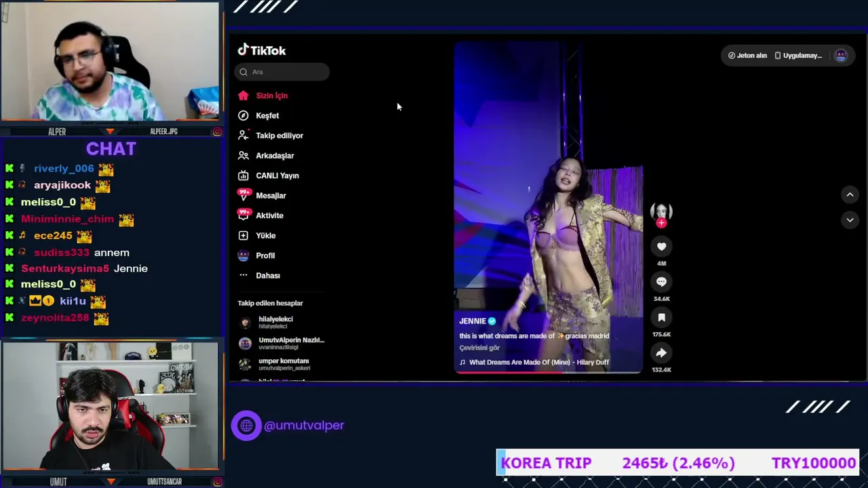Image resolution: width=868 pixels, height=488 pixels.
Task: Open the profile avatar menu top-right
Action: [x=841, y=56]
